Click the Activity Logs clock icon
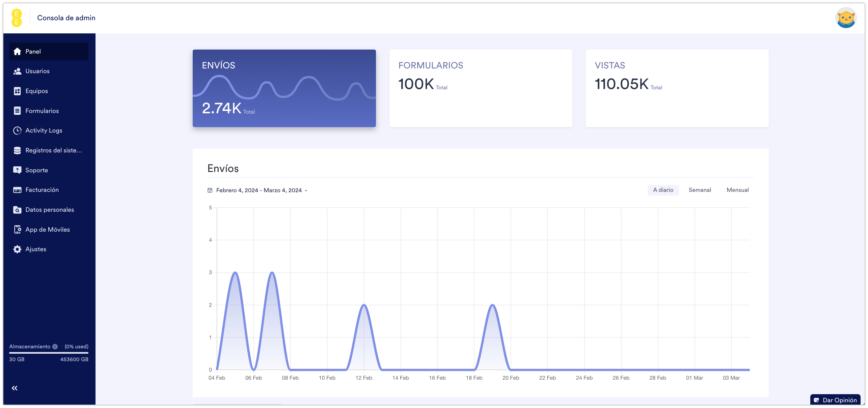This screenshot has width=868, height=408. pos(17,130)
